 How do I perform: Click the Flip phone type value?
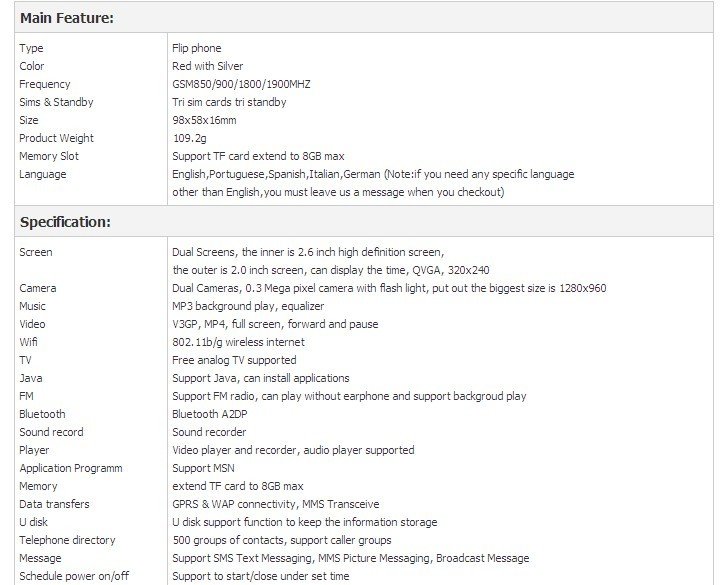point(197,48)
